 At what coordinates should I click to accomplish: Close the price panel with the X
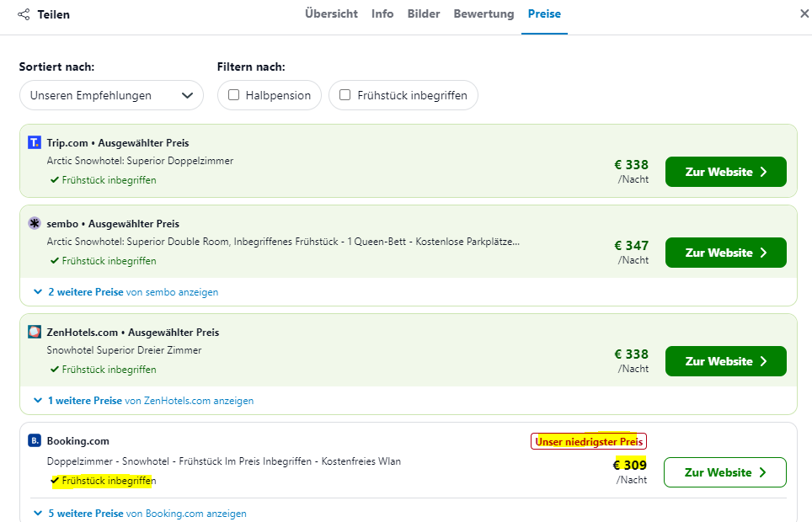pos(804,14)
